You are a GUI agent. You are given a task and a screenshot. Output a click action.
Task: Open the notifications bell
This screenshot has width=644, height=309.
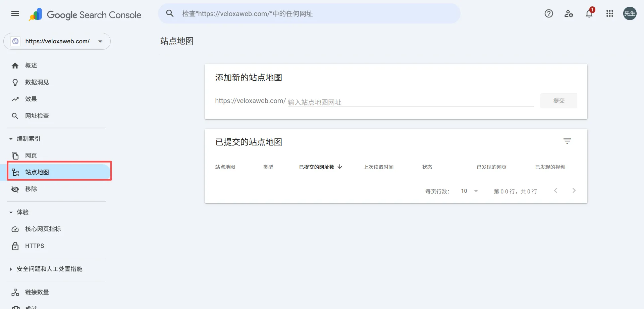(589, 14)
